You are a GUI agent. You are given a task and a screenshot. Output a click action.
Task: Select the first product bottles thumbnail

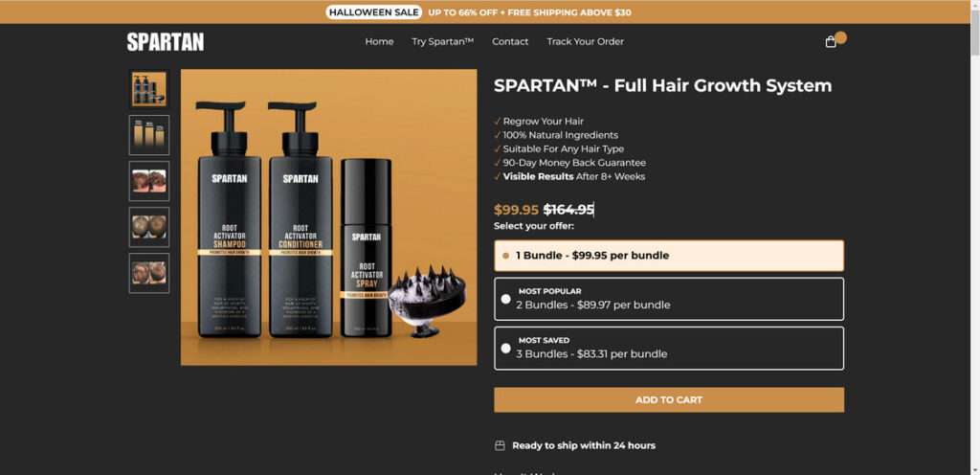(148, 89)
